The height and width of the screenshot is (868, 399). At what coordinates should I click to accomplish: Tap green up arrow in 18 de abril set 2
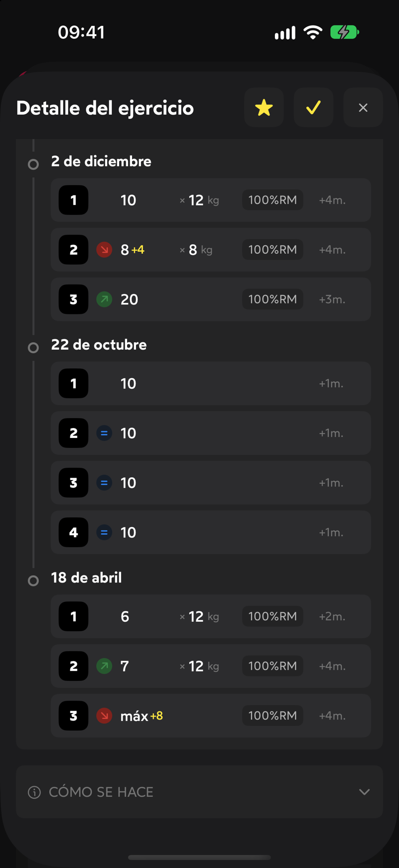pos(104,666)
